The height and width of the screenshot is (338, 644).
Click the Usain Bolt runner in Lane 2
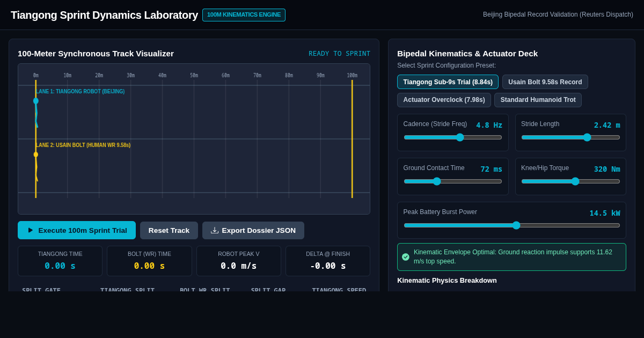pos(36,166)
